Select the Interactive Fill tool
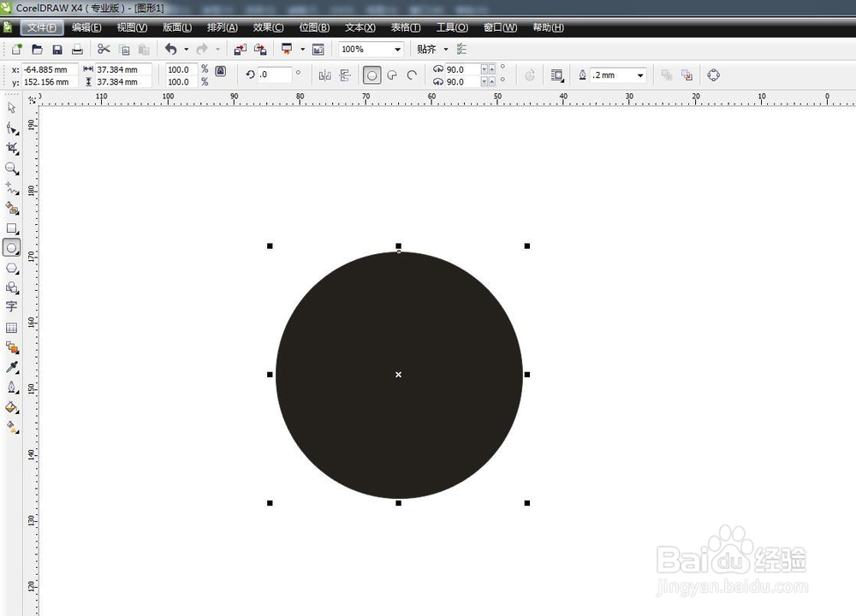856x616 pixels. click(12, 427)
